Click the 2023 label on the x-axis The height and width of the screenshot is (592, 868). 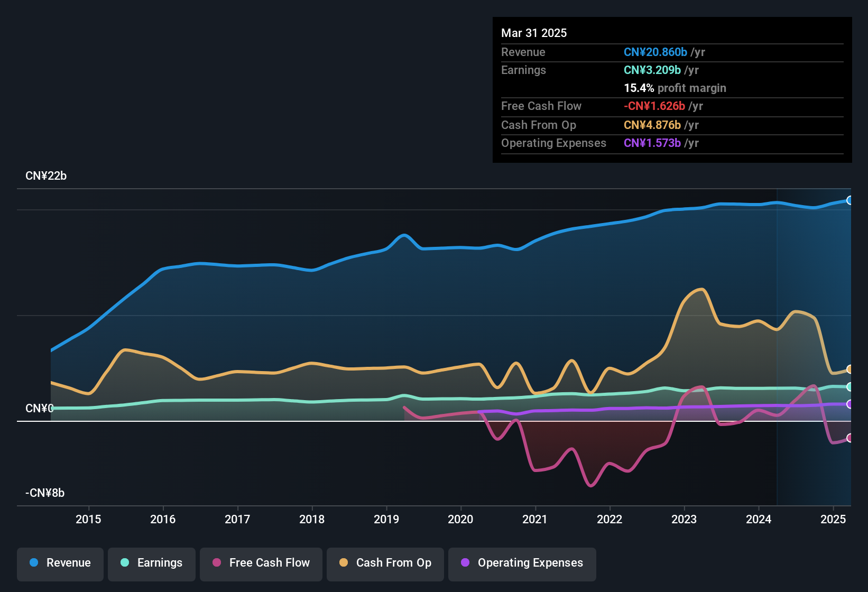[x=684, y=520]
